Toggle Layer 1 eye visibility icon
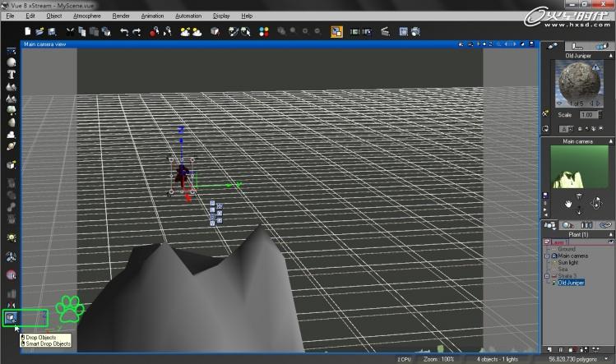The height and width of the screenshot is (364, 616). tap(610, 242)
